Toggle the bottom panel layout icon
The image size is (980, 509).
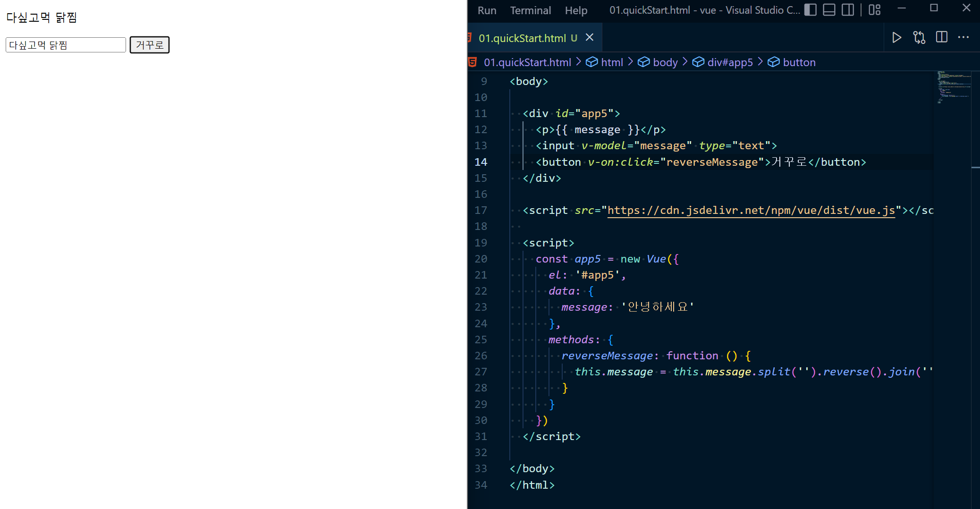click(829, 10)
